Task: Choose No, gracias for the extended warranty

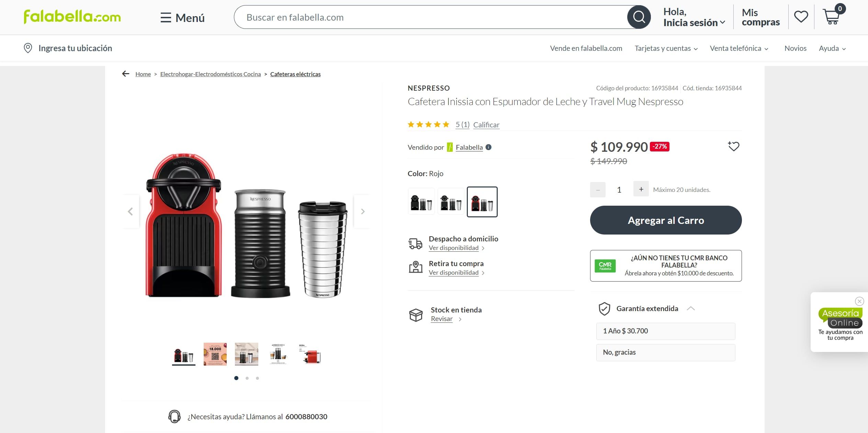Action: [665, 352]
